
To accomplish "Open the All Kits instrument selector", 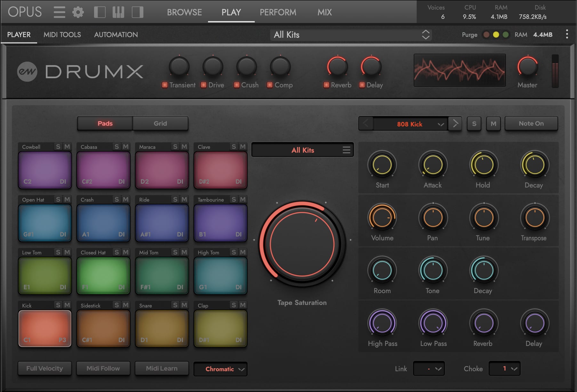I will click(x=351, y=35).
